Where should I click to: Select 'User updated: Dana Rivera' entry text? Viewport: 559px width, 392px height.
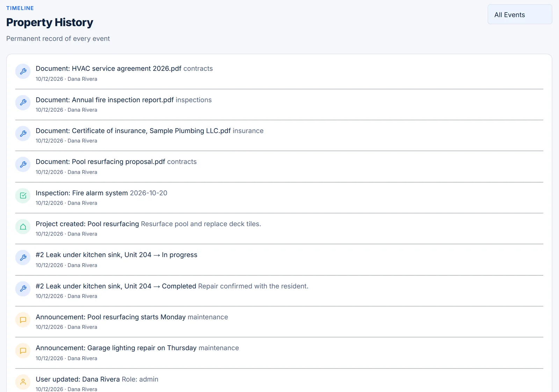[78, 379]
